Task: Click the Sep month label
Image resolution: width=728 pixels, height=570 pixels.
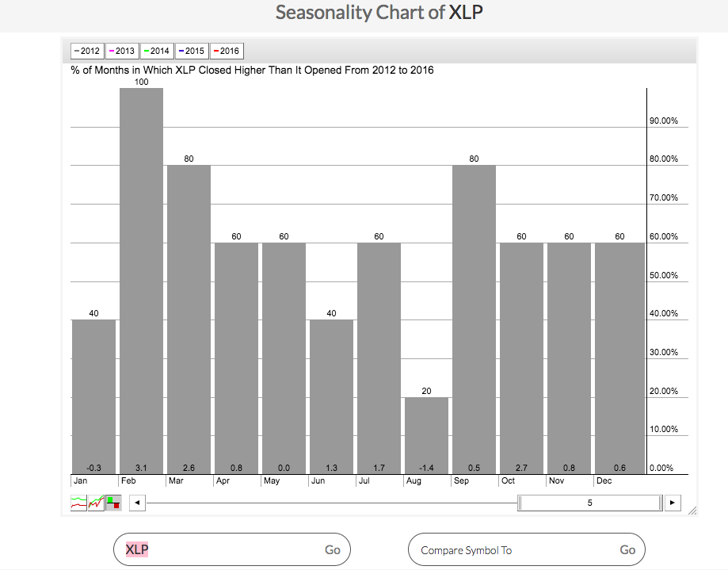Action: click(461, 480)
